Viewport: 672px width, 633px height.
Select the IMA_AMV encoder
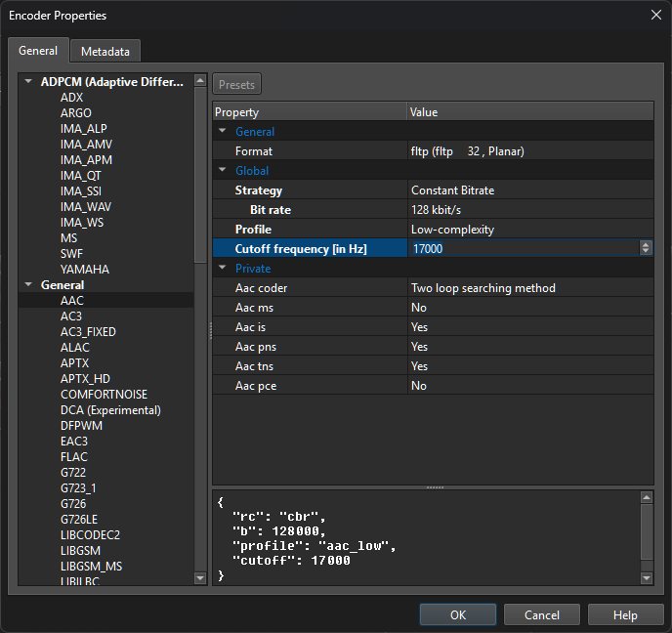(x=86, y=145)
